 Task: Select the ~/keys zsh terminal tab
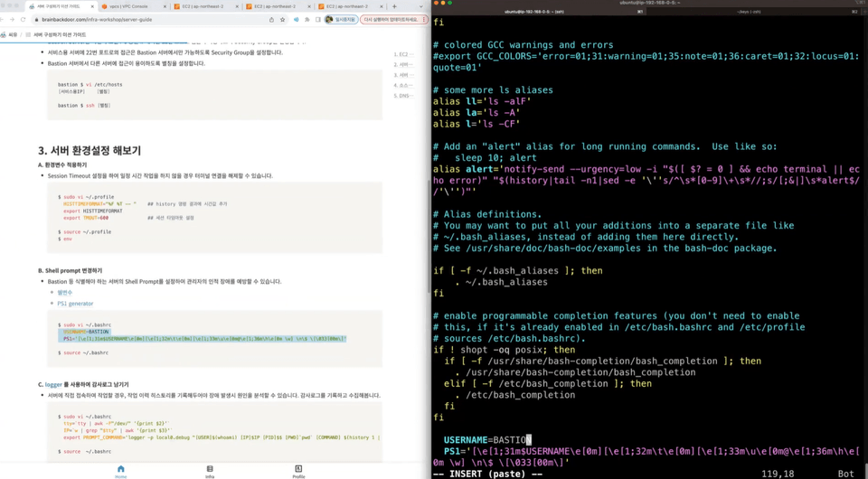pyautogui.click(x=753, y=12)
